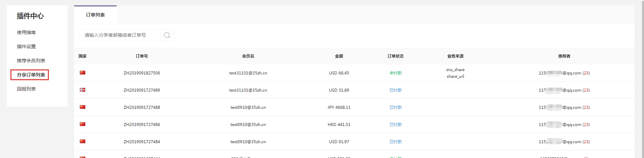Click 已付款 status for order ZH2019091727489
Viewport: 644px width, 158px height.
[396, 90]
